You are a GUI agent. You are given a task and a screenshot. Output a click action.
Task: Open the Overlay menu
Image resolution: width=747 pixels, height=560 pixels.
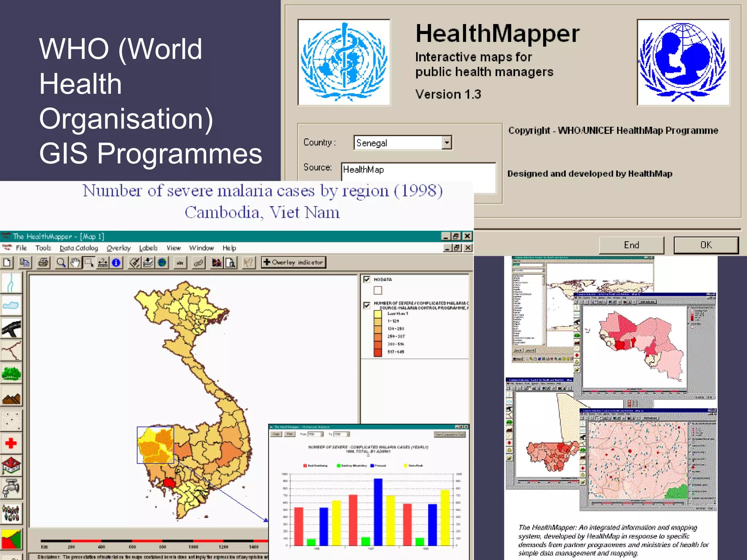pyautogui.click(x=119, y=248)
